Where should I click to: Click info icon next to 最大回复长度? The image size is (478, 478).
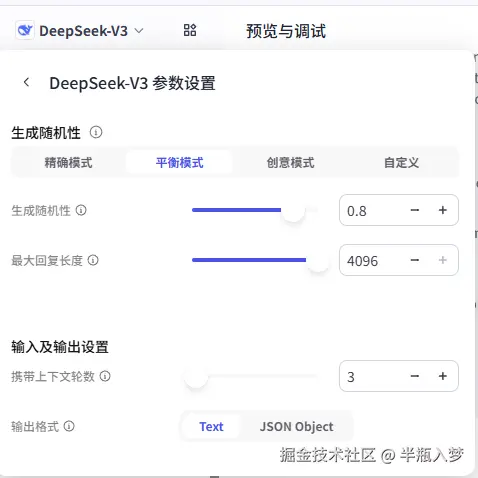pos(93,260)
